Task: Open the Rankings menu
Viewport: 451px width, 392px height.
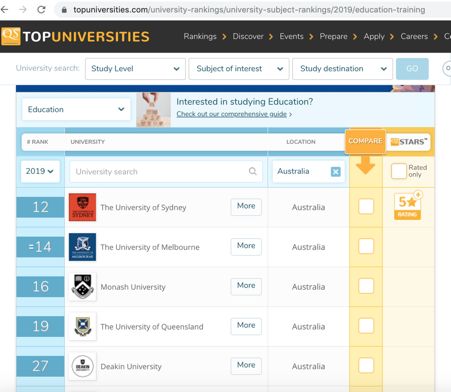Action: [200, 36]
